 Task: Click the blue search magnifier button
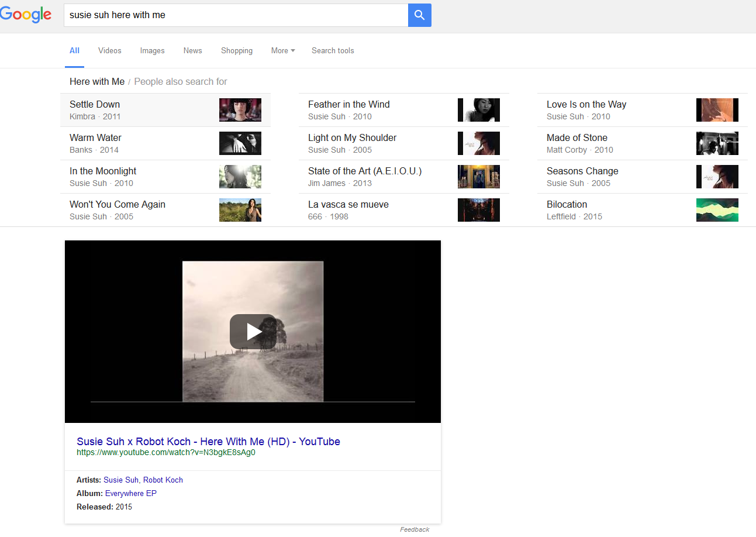point(419,15)
